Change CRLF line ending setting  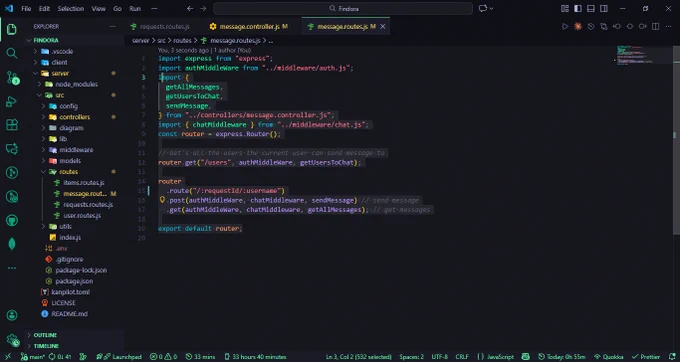coord(462,357)
